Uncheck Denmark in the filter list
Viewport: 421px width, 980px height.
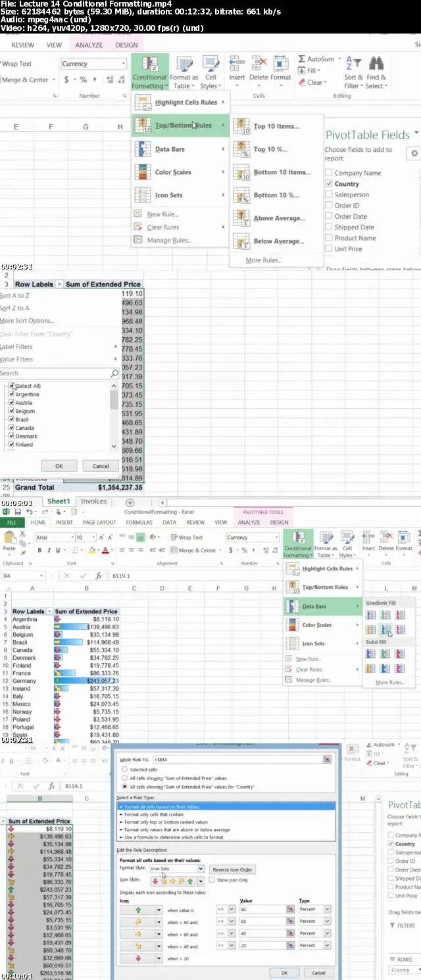click(11, 436)
